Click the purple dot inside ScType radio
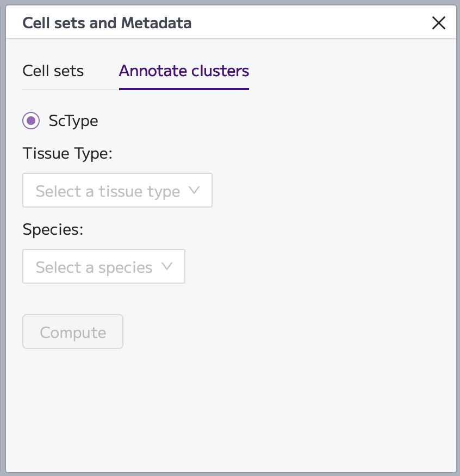This screenshot has width=460, height=476. 31,121
